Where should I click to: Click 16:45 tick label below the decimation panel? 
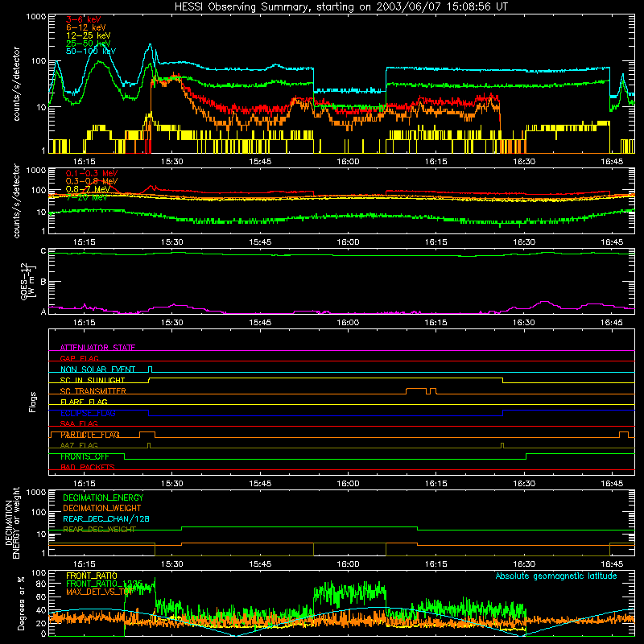pyautogui.click(x=612, y=564)
